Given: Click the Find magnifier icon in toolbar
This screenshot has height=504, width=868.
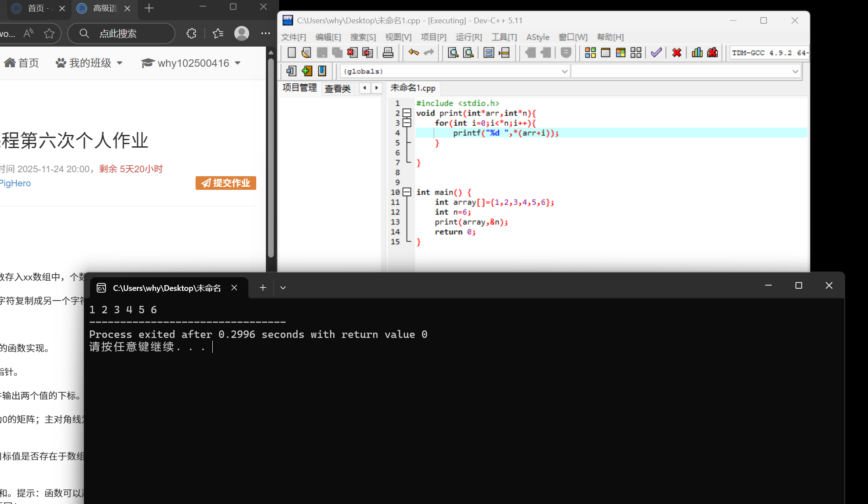Looking at the screenshot, I should pos(453,53).
